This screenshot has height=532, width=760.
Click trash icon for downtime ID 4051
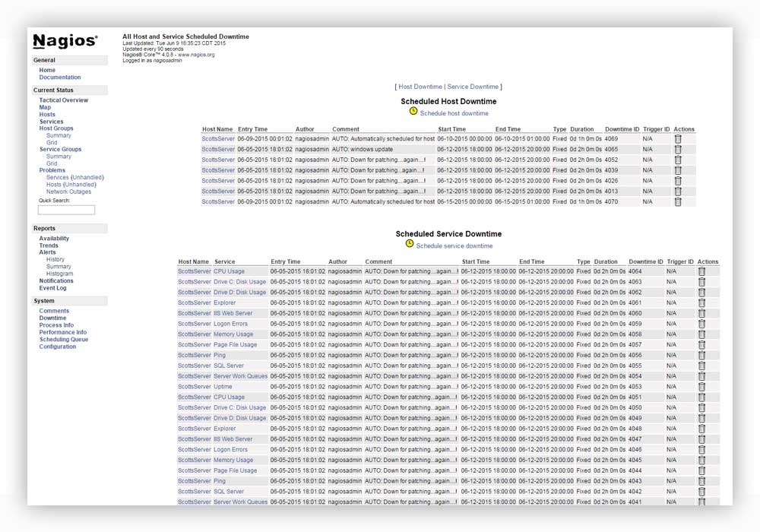(x=701, y=397)
